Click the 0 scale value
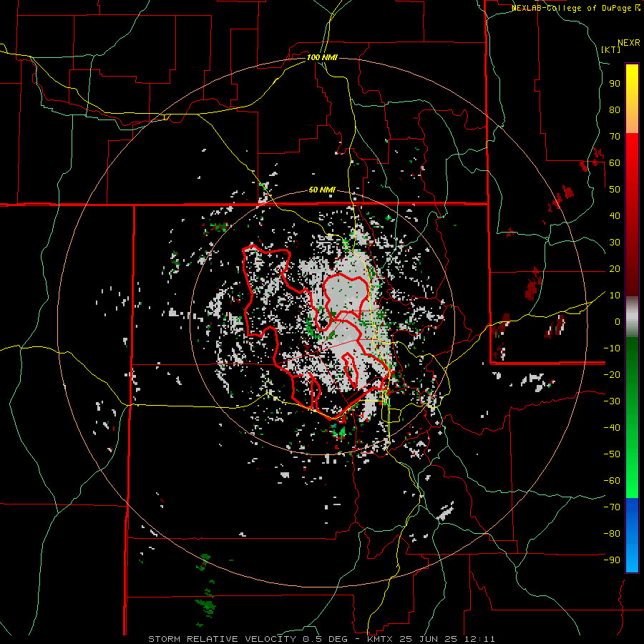644x644 pixels. (618, 322)
